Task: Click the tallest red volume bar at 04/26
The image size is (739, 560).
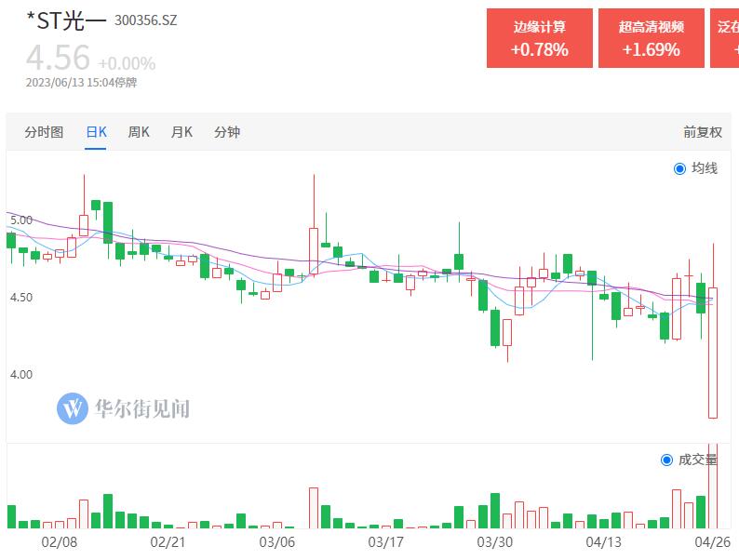Action: [713, 487]
